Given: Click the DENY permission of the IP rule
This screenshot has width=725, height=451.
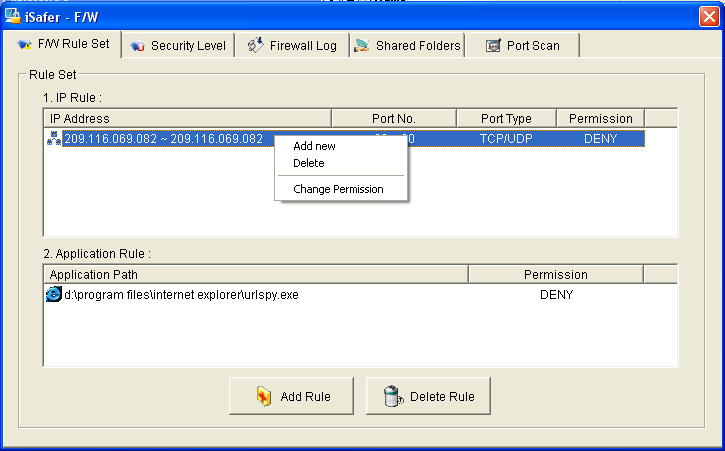Looking at the screenshot, I should click(600, 139).
